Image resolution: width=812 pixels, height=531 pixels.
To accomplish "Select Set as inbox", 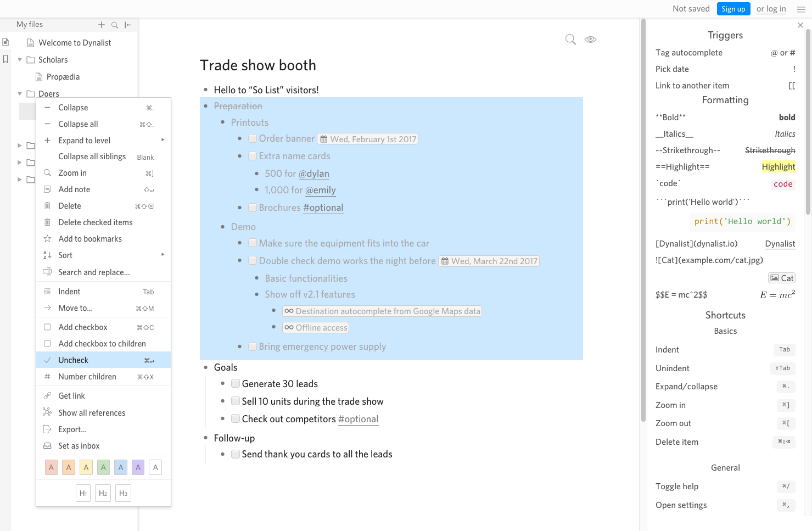I will click(x=103, y=446).
